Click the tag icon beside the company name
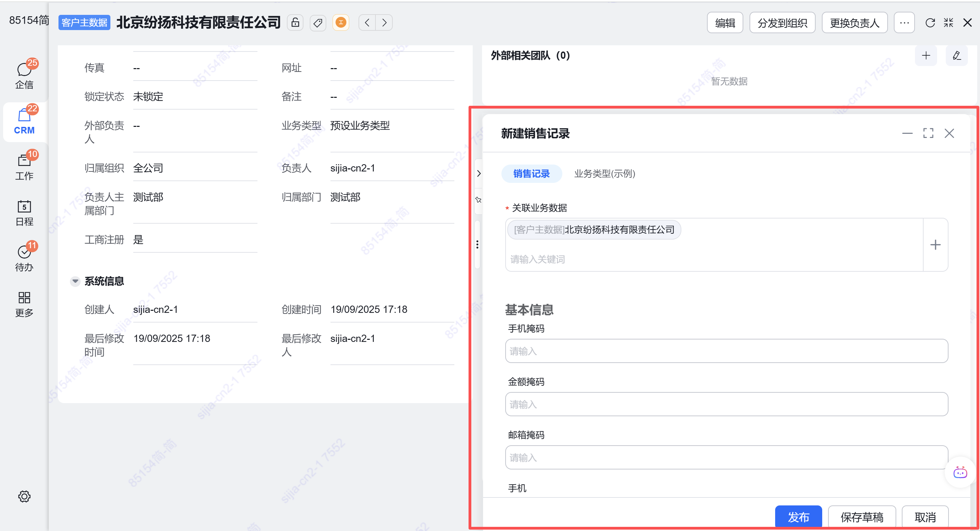This screenshot has width=980, height=531. 318,23
